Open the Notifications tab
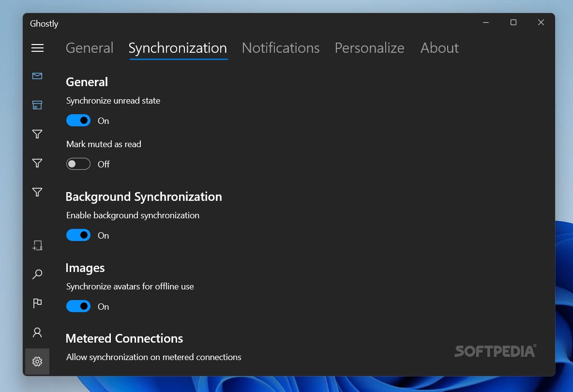The height and width of the screenshot is (392, 573). coord(281,48)
